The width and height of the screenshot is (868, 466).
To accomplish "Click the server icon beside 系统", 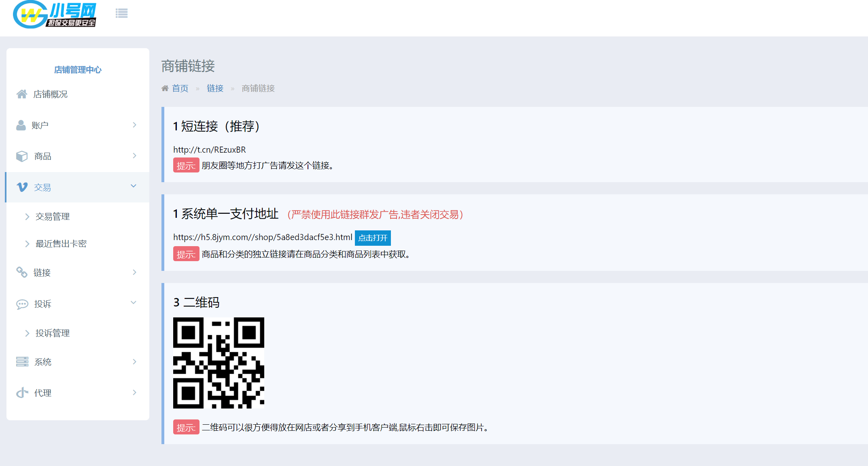I will 22,362.
